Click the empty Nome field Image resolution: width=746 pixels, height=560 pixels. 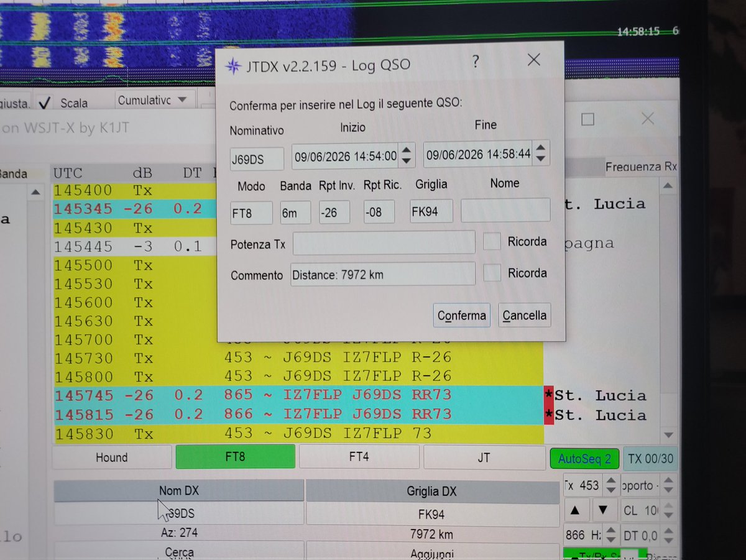(x=505, y=210)
